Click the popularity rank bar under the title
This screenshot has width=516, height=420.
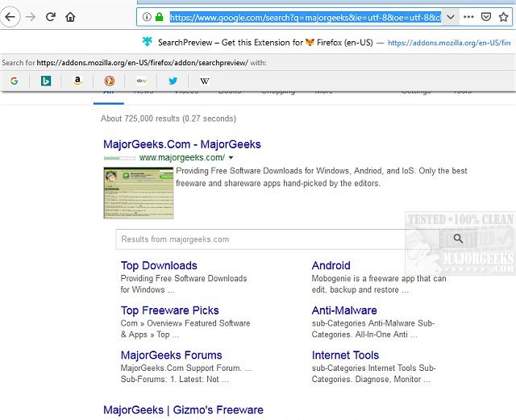[x=119, y=158]
